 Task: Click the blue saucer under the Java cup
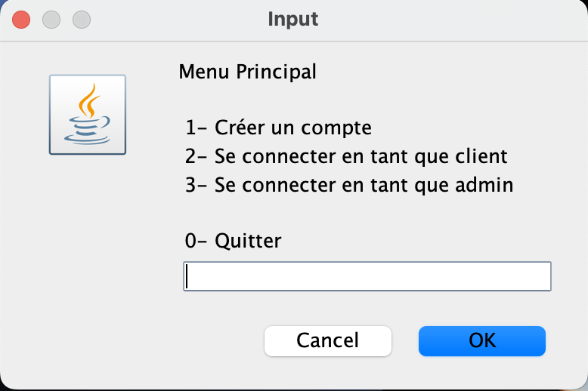(86, 137)
